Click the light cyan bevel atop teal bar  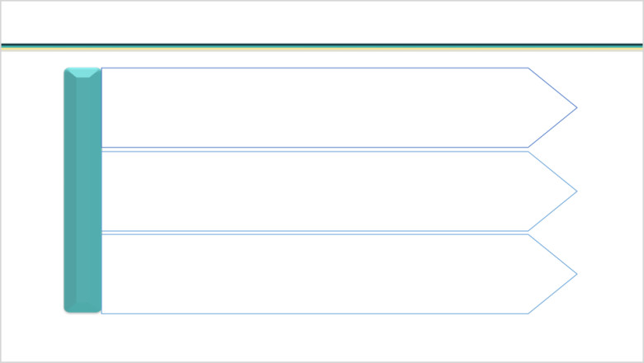[83, 73]
